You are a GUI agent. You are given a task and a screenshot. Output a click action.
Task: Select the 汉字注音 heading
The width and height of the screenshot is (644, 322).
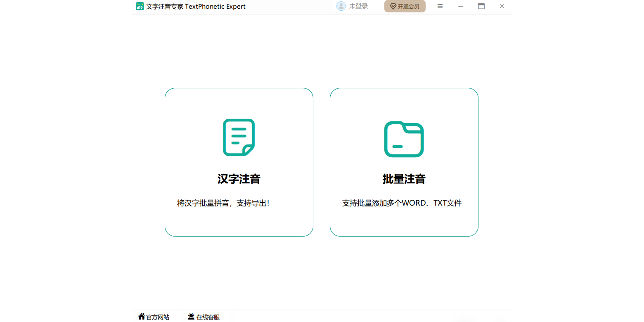pyautogui.click(x=239, y=179)
